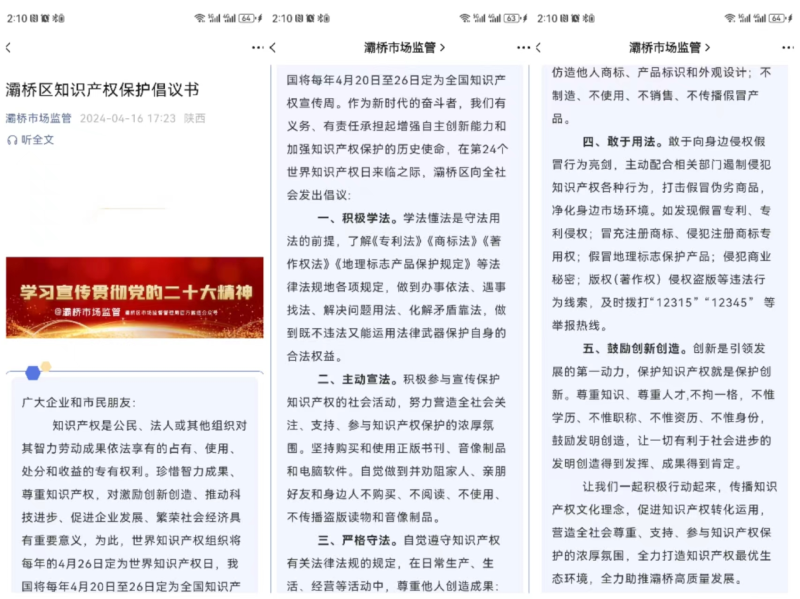Tap back arrow in the left article panel

(x=8, y=47)
